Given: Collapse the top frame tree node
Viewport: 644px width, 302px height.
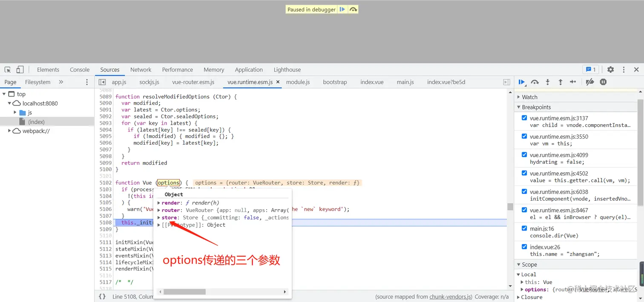Looking at the screenshot, I should tap(4, 94).
